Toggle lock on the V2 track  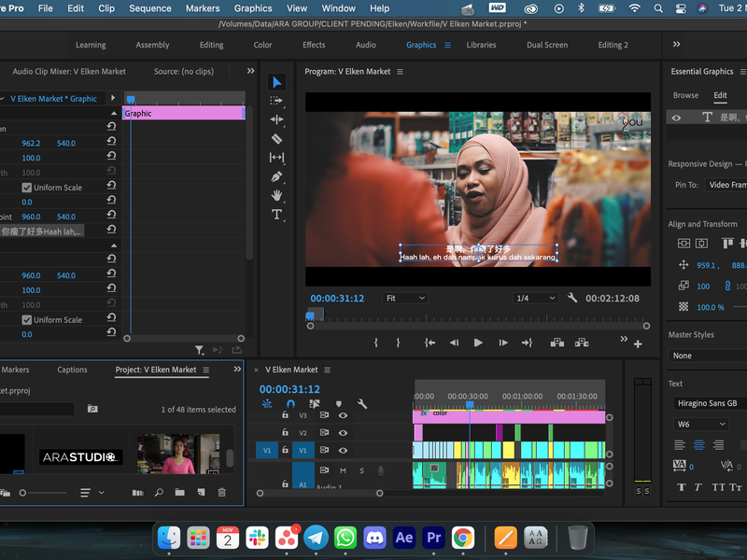point(286,433)
